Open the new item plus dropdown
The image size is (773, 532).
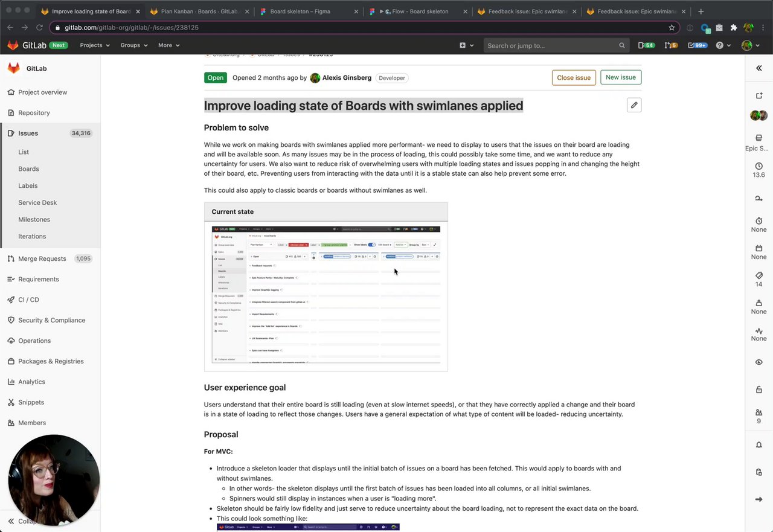(466, 45)
